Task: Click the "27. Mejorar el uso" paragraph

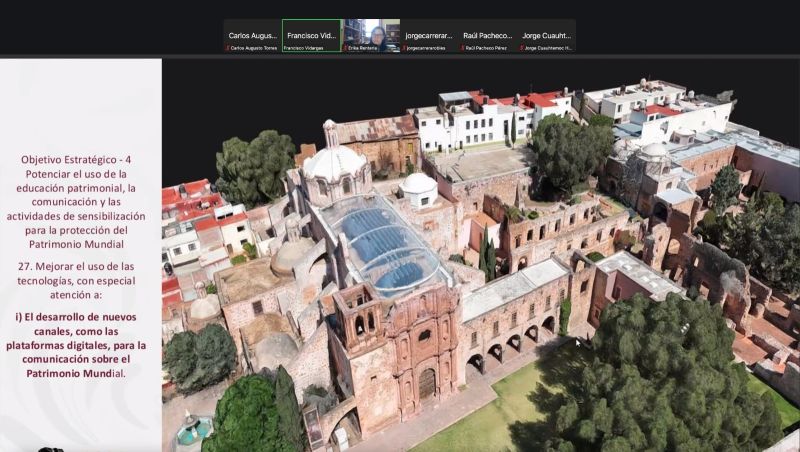Action: [80, 279]
